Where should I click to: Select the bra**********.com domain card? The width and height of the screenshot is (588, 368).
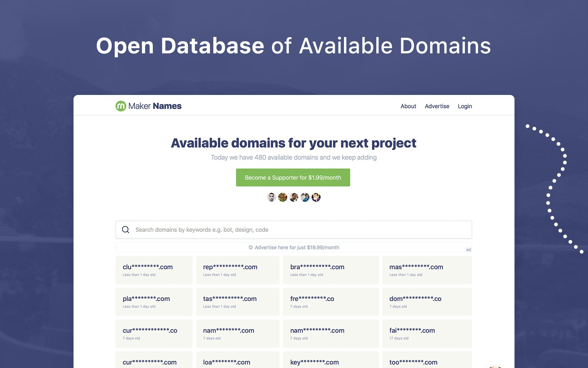tap(331, 270)
